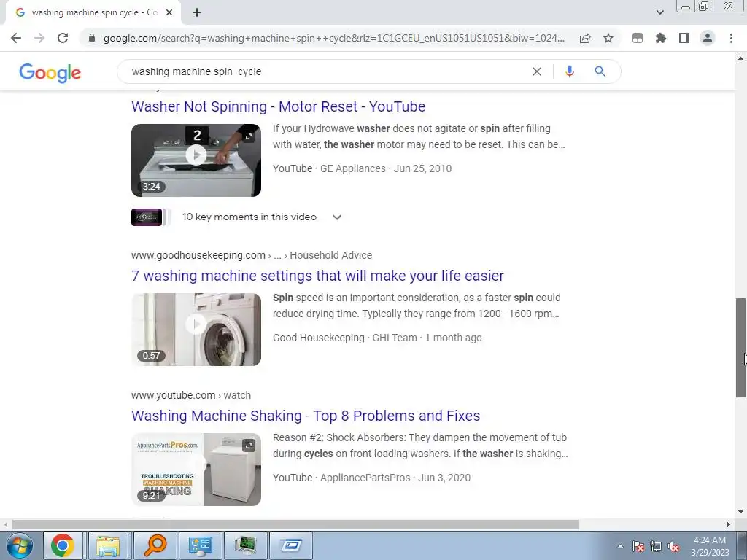The height and width of the screenshot is (560, 747).
Task: Click the browser address bar URL
Action: coord(333,38)
